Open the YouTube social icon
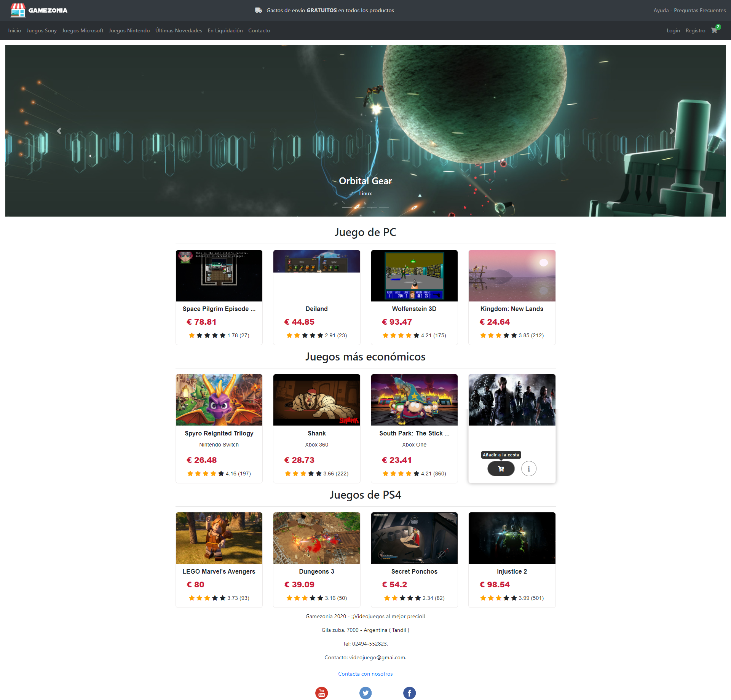Image resolution: width=731 pixels, height=700 pixels. [x=321, y=693]
